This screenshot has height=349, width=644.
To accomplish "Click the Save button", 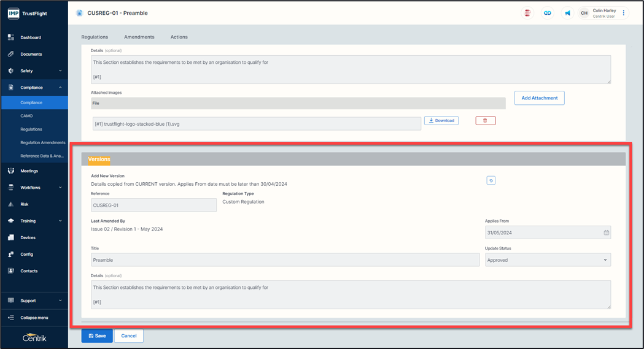I will (x=97, y=336).
